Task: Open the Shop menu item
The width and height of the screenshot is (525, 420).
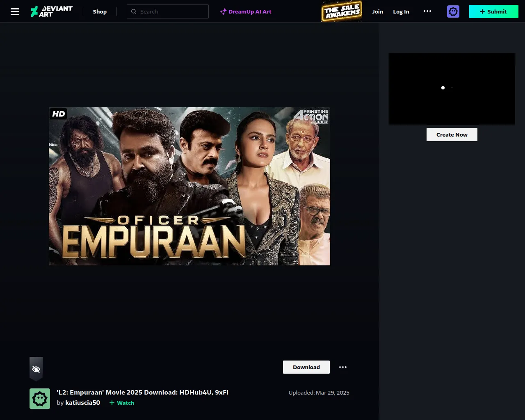Action: click(x=100, y=11)
